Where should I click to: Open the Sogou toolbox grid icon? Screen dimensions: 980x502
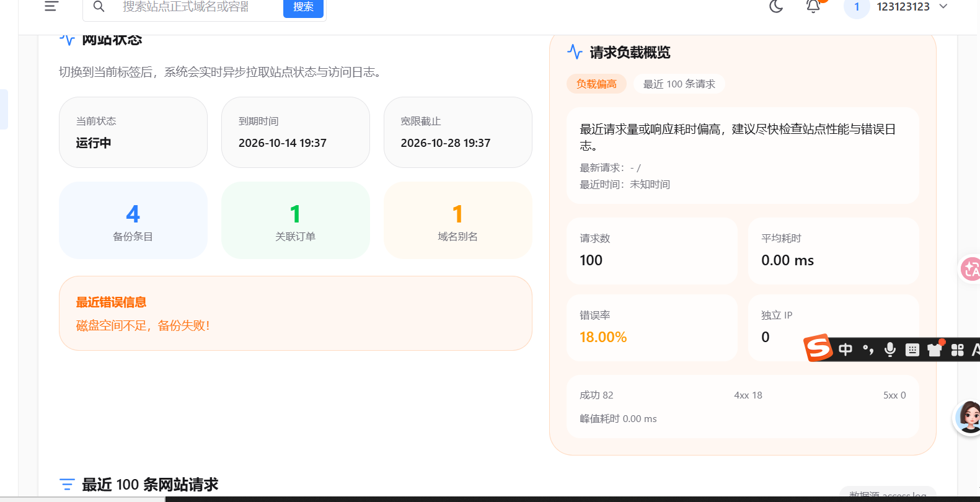958,350
